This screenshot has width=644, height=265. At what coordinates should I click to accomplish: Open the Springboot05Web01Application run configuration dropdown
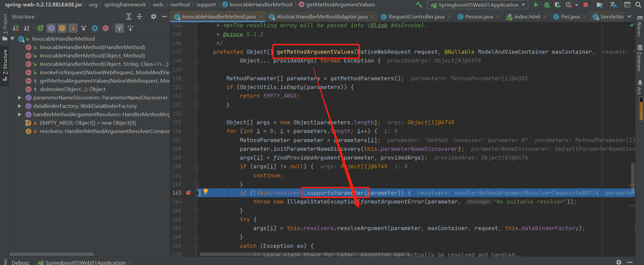pyautogui.click(x=478, y=5)
